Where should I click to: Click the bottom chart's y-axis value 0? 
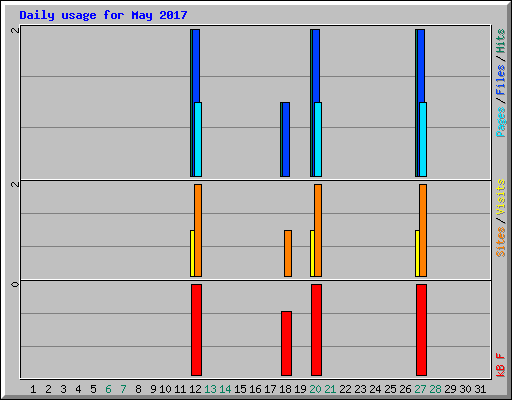click(x=15, y=284)
